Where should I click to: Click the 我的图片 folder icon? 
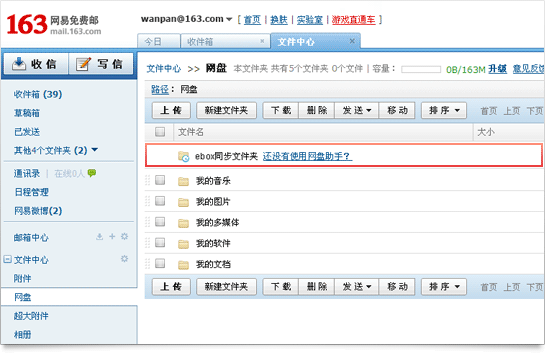coord(183,202)
